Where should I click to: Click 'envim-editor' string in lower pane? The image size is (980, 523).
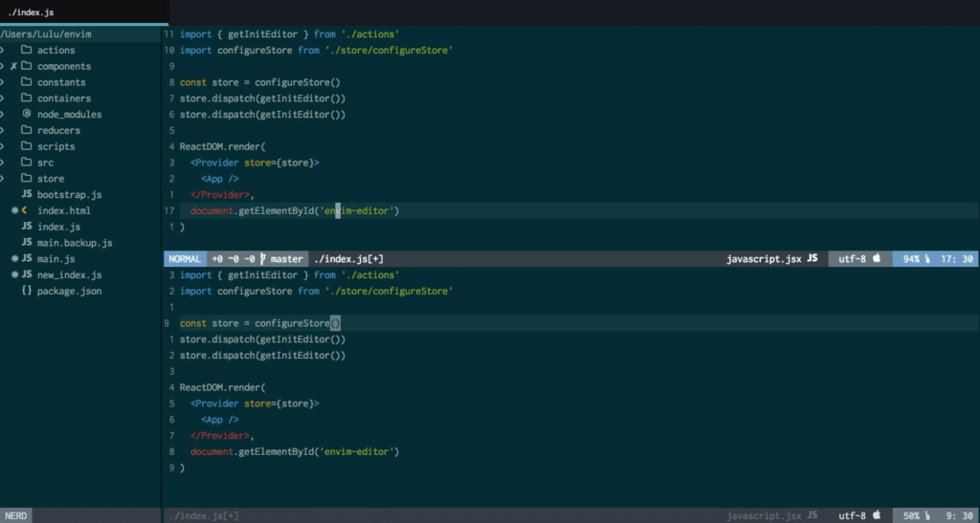coord(359,451)
